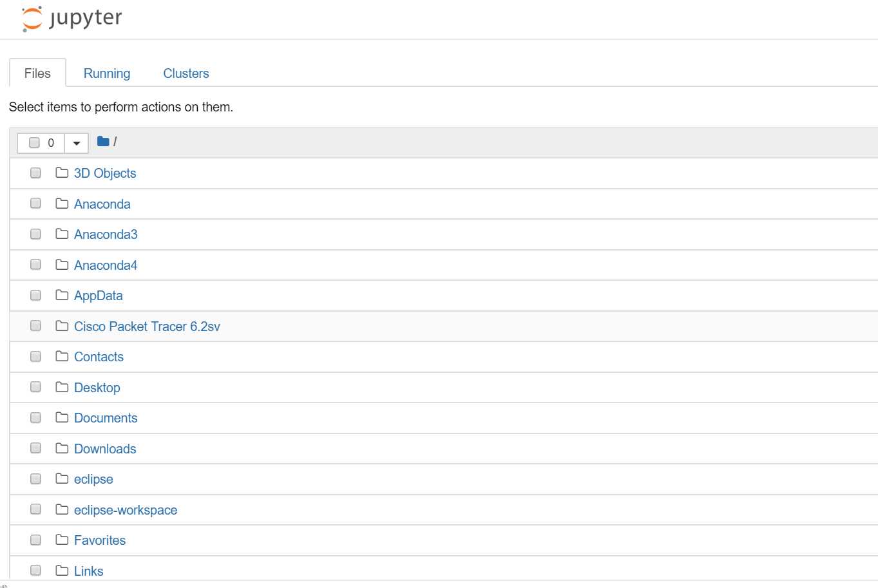Click folder icon beside Anaconda
This screenshot has width=878, height=588.
(62, 204)
